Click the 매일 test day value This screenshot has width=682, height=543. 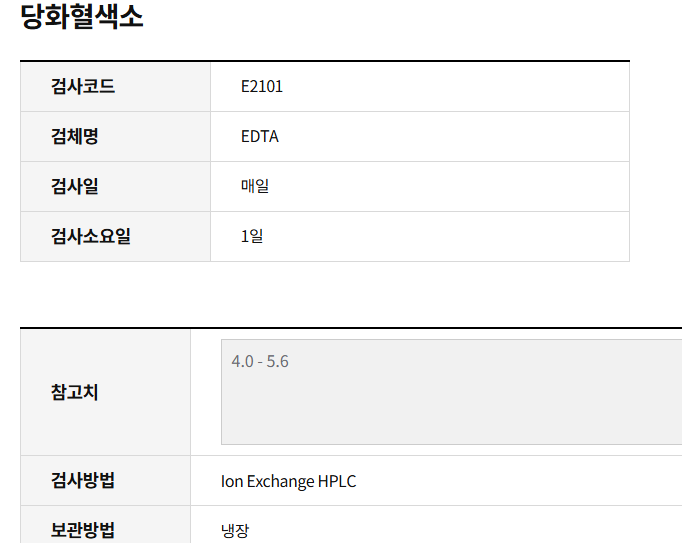coord(255,186)
